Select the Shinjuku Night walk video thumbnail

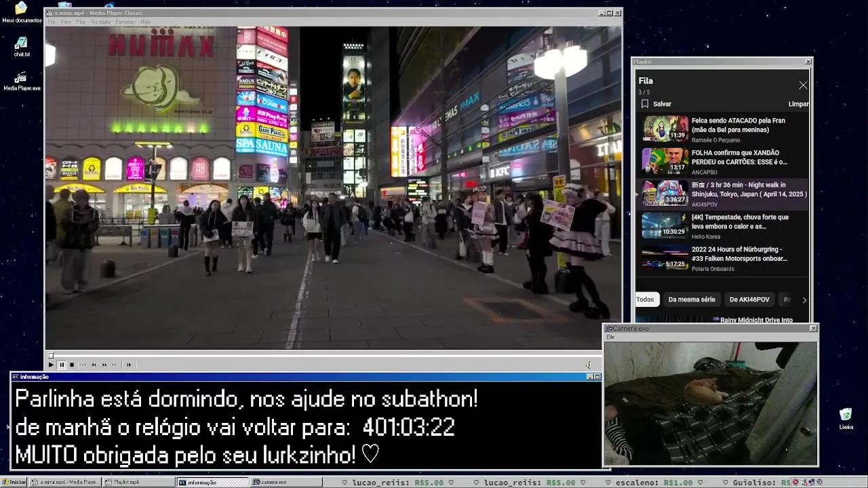pos(665,192)
